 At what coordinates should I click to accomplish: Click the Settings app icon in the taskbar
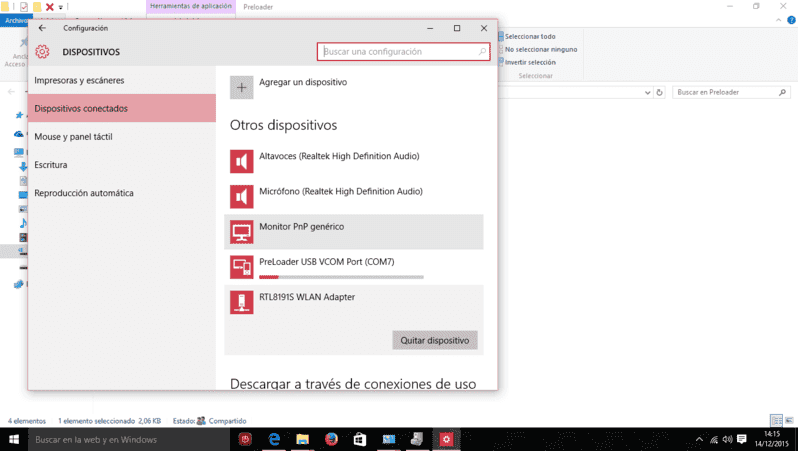446,439
